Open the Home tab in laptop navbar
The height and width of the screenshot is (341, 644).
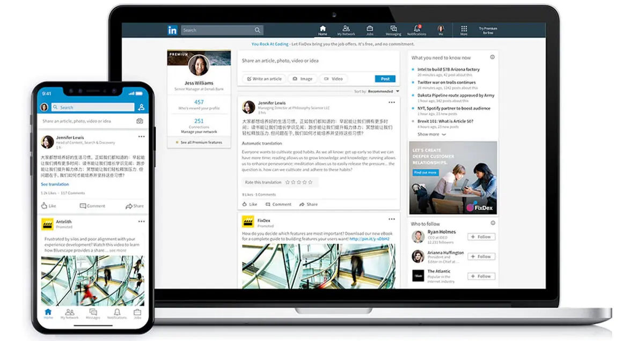click(323, 30)
